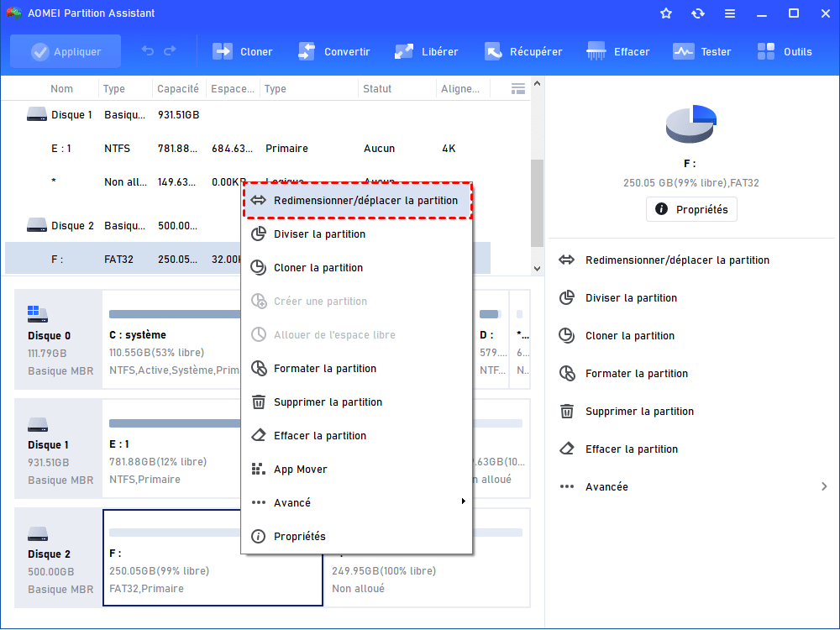The width and height of the screenshot is (840, 630).
Task: Click the Capacité column header
Action: 178,89
